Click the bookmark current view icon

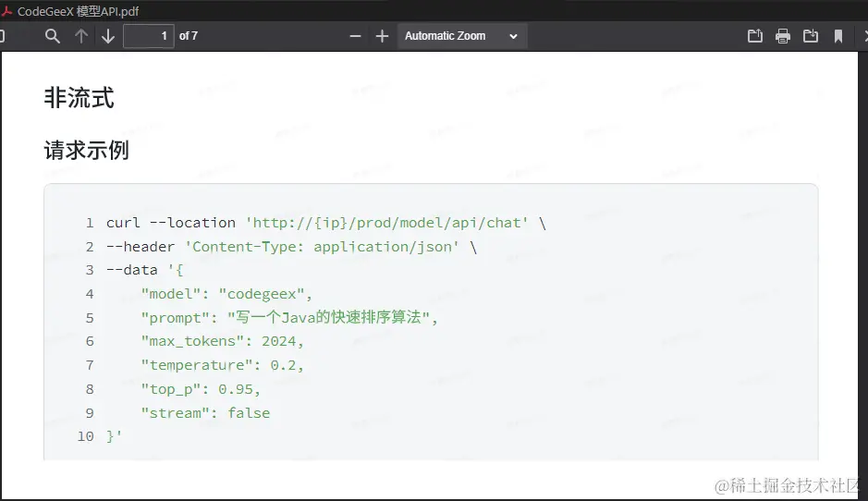pyautogui.click(x=838, y=37)
